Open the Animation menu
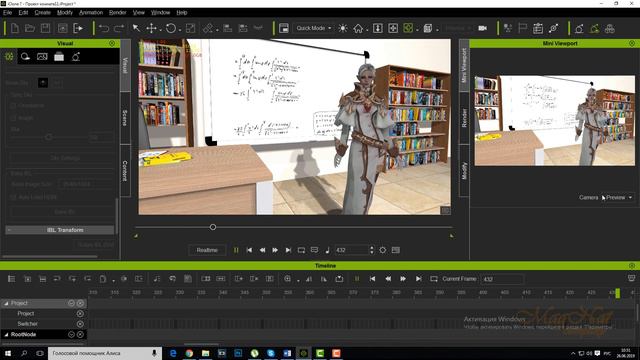The image size is (640, 360). pyautogui.click(x=91, y=13)
